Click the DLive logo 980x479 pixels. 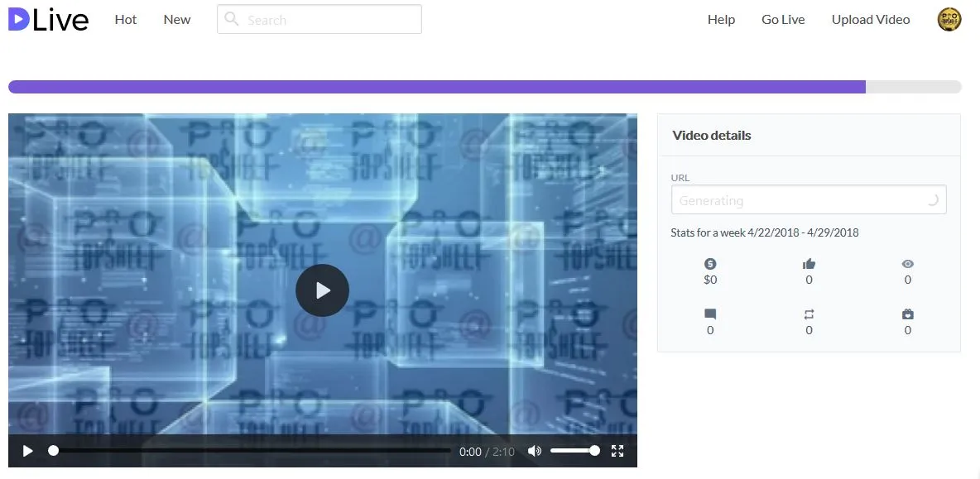coord(48,20)
